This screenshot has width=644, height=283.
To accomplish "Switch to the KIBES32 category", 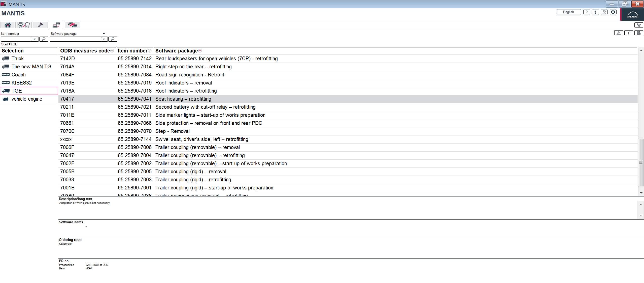I will coord(22,82).
